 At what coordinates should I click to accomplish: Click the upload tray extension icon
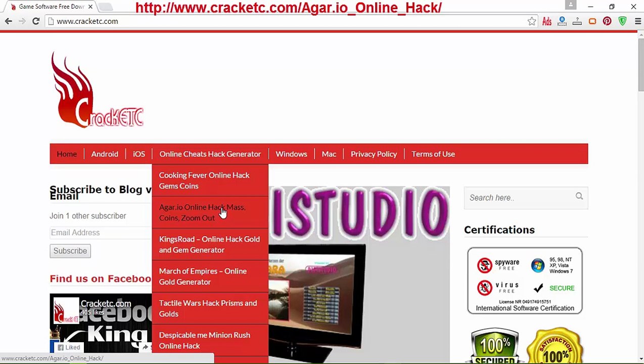click(x=577, y=21)
